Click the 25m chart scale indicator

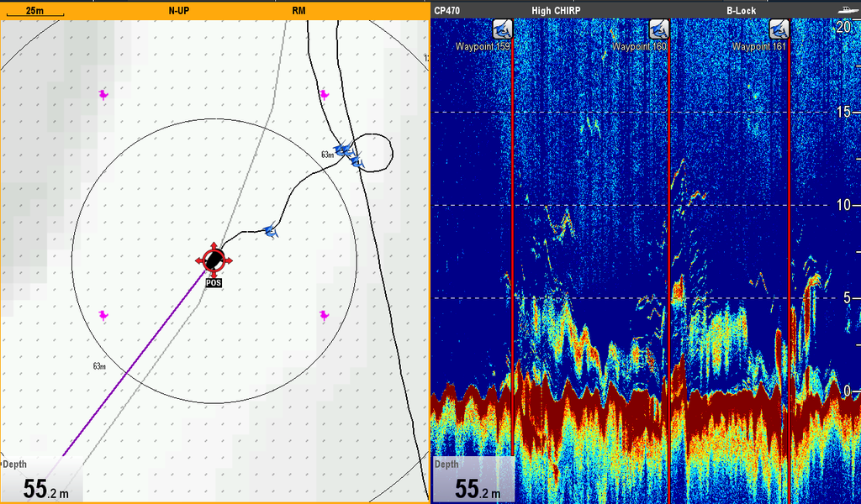[x=34, y=11]
